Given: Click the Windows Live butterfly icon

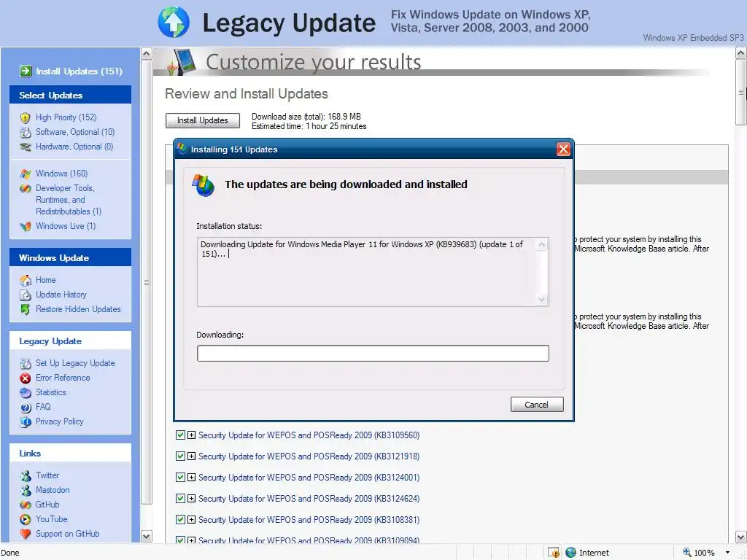Looking at the screenshot, I should [x=26, y=226].
